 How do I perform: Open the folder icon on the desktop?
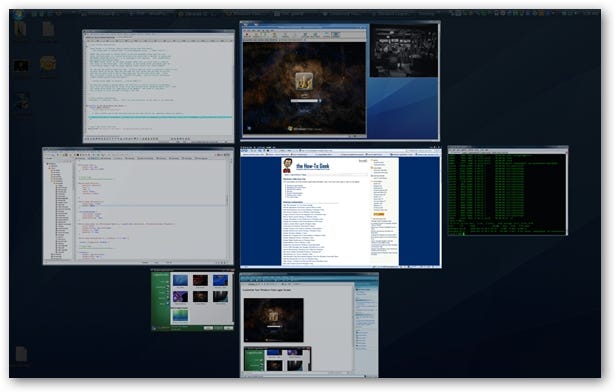[20, 29]
